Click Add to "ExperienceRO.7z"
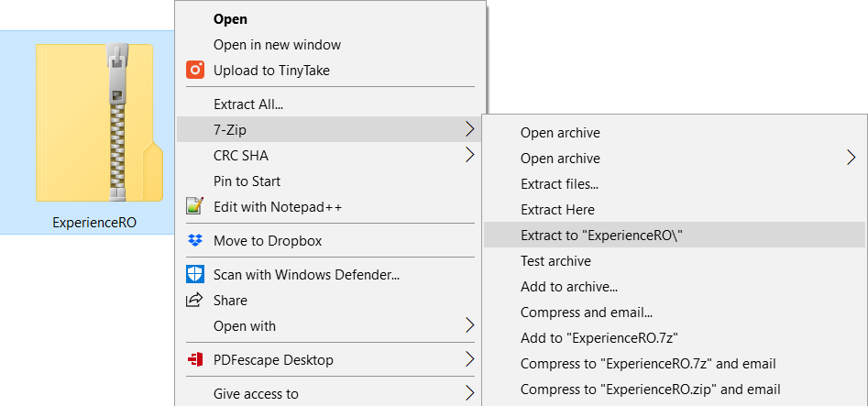Viewport: 868px width, 406px height. pos(599,338)
